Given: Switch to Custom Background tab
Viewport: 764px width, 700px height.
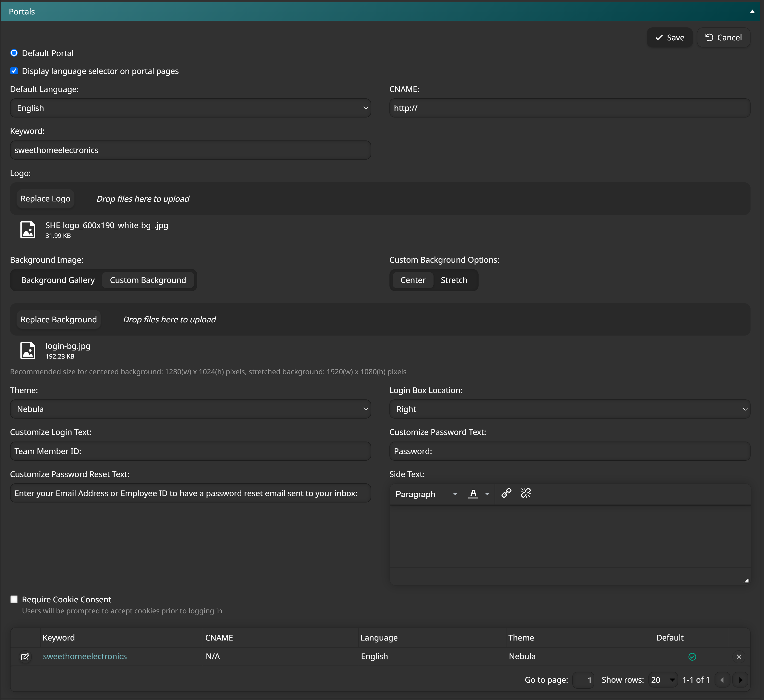Looking at the screenshot, I should (x=148, y=280).
